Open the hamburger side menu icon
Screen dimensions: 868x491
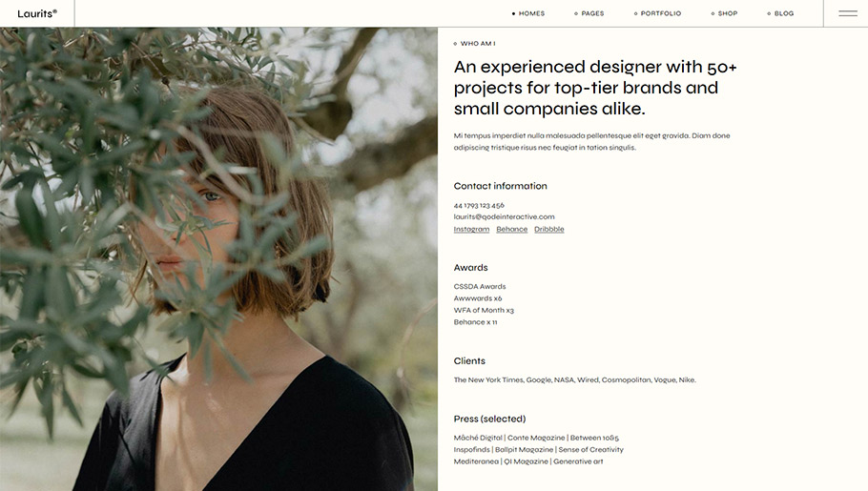pyautogui.click(x=847, y=13)
